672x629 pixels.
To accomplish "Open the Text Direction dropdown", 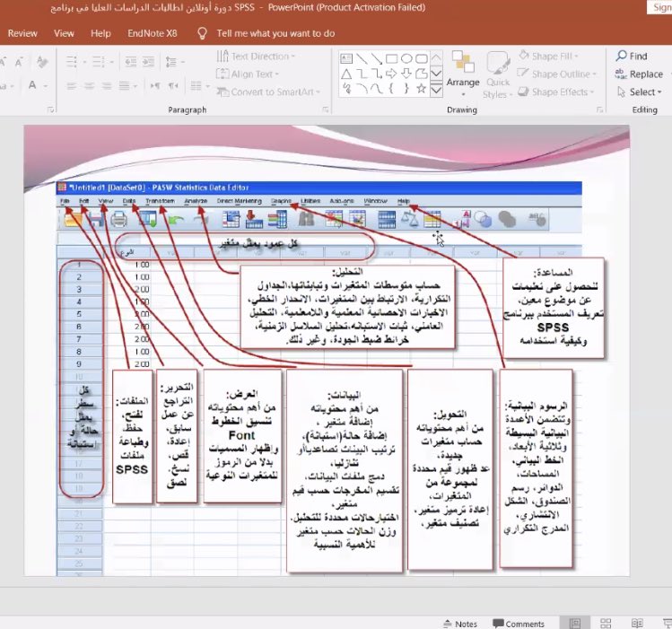I will click(256, 57).
